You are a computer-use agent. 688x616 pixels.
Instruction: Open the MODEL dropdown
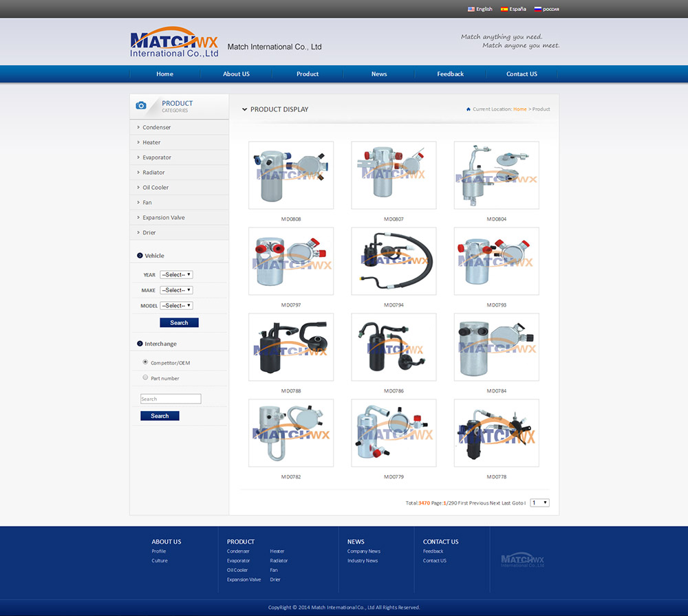(176, 305)
